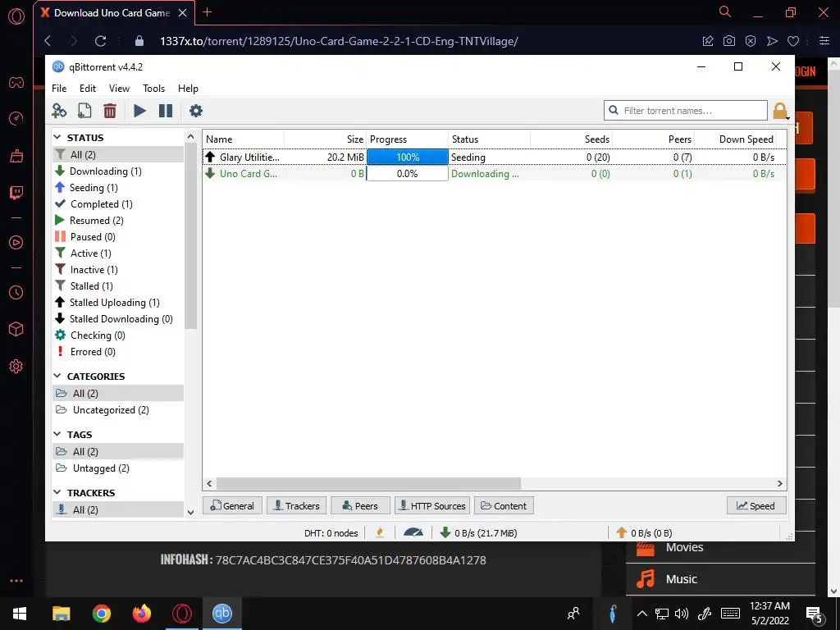Switch to the Content tab
The height and width of the screenshot is (630, 840).
pyautogui.click(x=504, y=505)
